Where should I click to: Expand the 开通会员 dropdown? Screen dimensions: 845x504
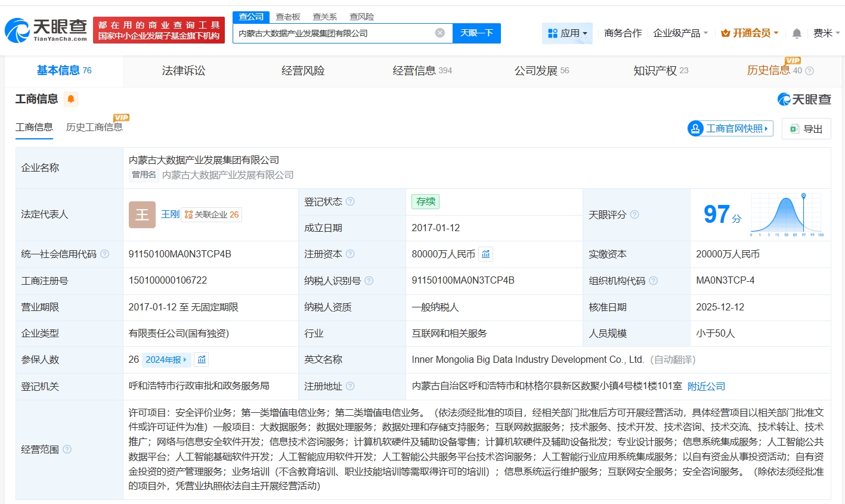(750, 33)
